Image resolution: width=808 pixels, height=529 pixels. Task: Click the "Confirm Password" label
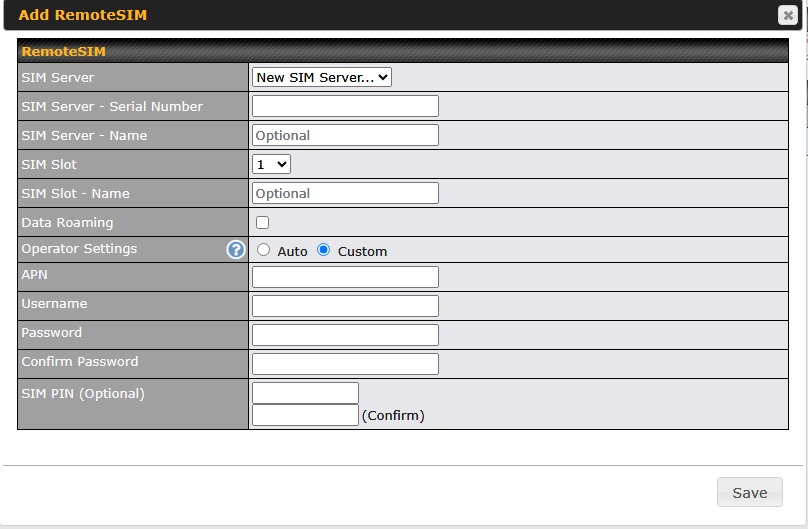[80, 362]
